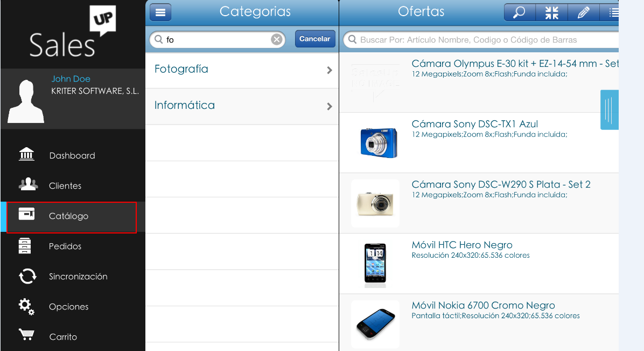Click the Catálogo icon in sidebar
Image resolution: width=644 pixels, height=351 pixels.
(27, 214)
